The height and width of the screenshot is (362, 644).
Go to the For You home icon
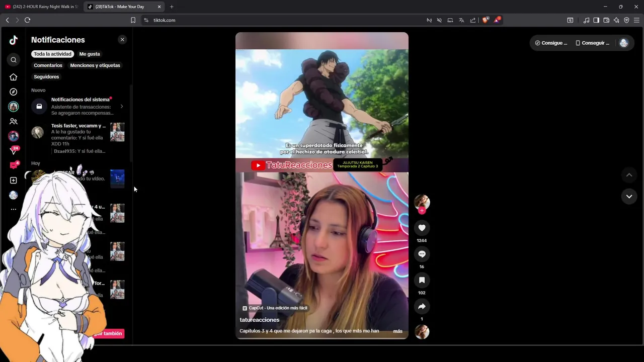[x=14, y=77]
